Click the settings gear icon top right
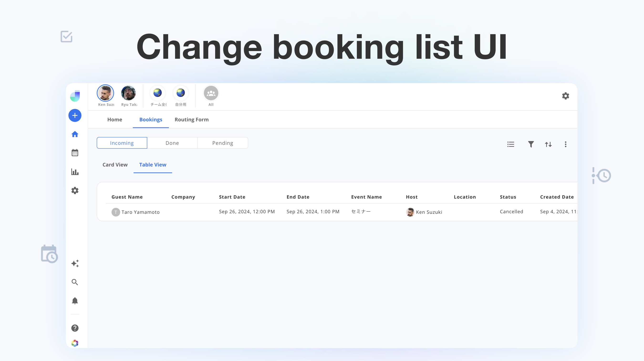644x361 pixels. (566, 96)
